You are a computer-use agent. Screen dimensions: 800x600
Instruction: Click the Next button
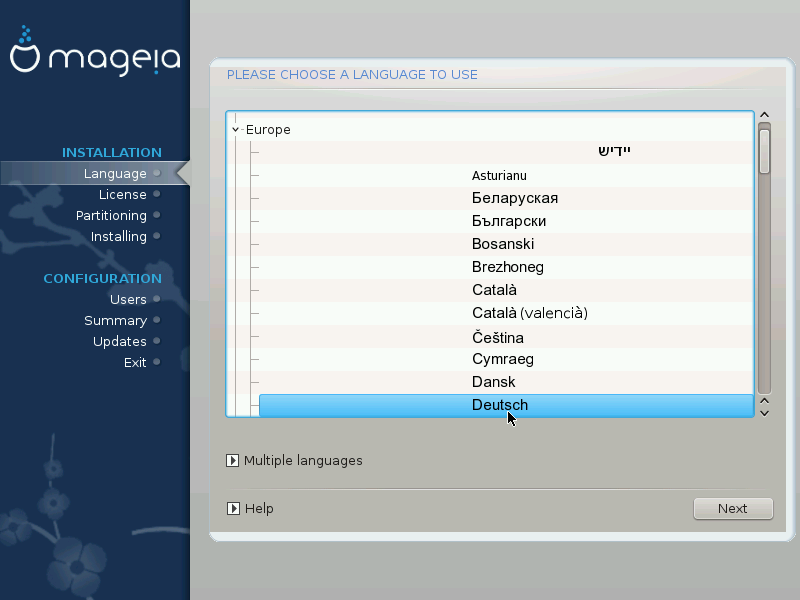(x=733, y=509)
